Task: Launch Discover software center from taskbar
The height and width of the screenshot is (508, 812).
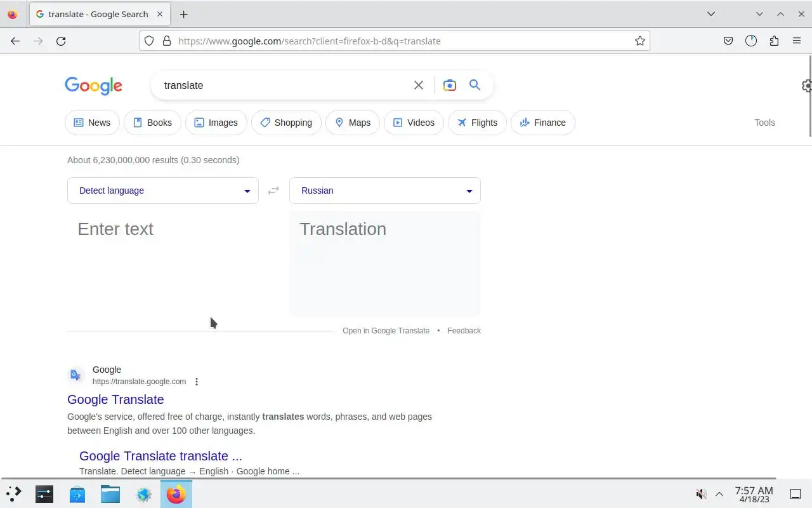Action: (77, 493)
